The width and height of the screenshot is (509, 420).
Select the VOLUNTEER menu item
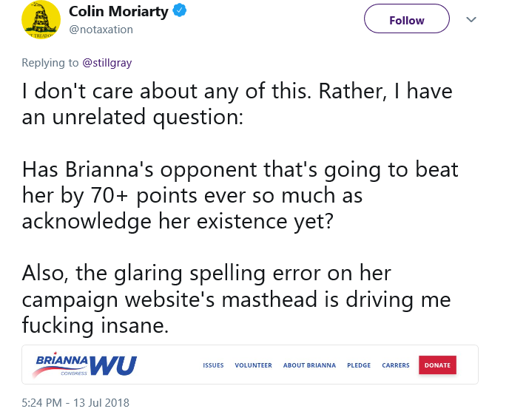253,365
